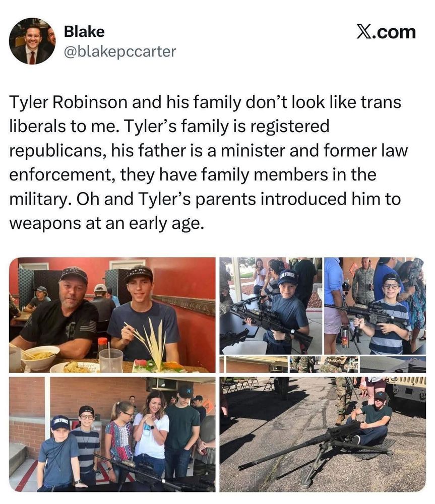View photo of boy with glasses holding rifle
The image size is (435, 504).
[x=375, y=306]
